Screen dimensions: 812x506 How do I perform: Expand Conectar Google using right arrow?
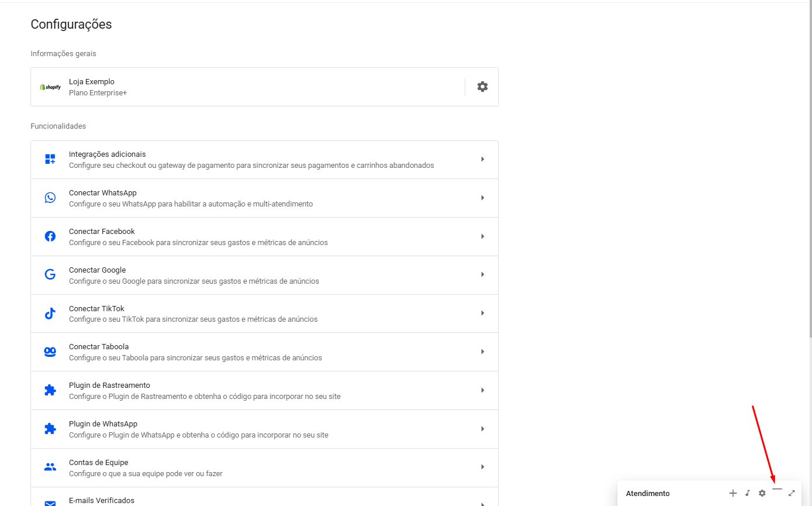pos(482,274)
